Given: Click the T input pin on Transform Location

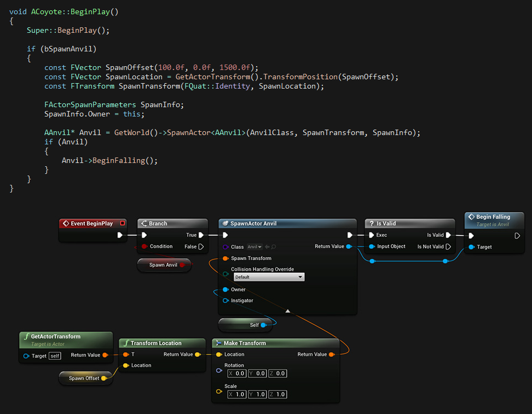Looking at the screenshot, I should coord(126,354).
